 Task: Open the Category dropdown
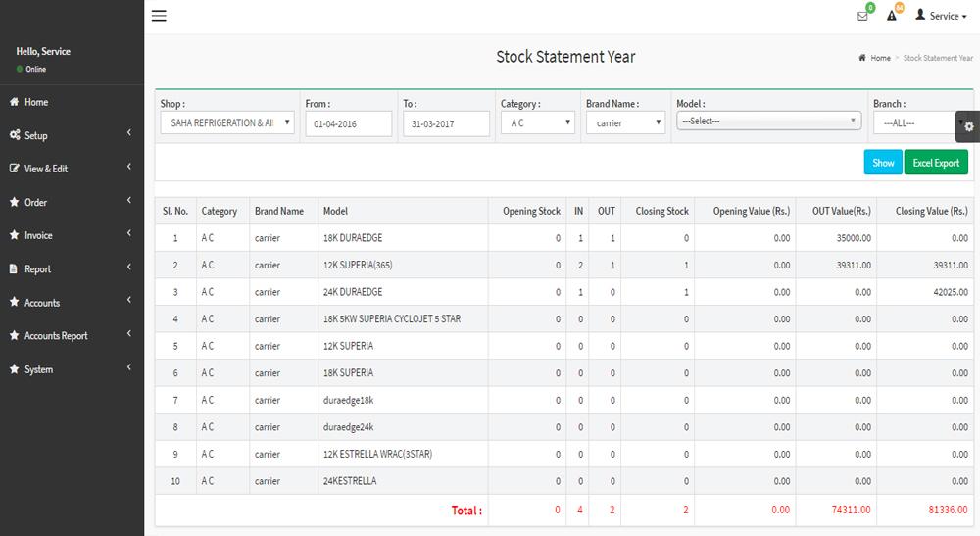pyautogui.click(x=537, y=122)
